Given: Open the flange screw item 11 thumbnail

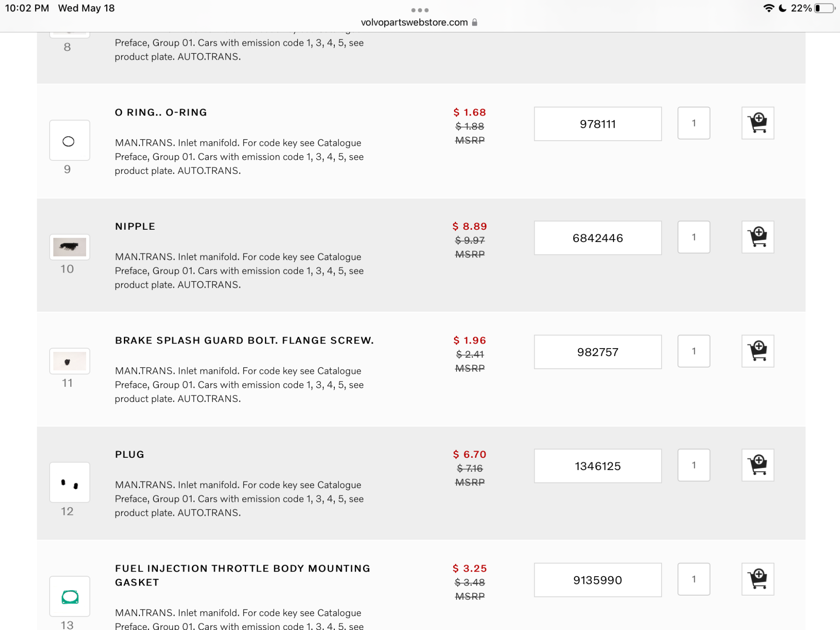Looking at the screenshot, I should tap(70, 361).
